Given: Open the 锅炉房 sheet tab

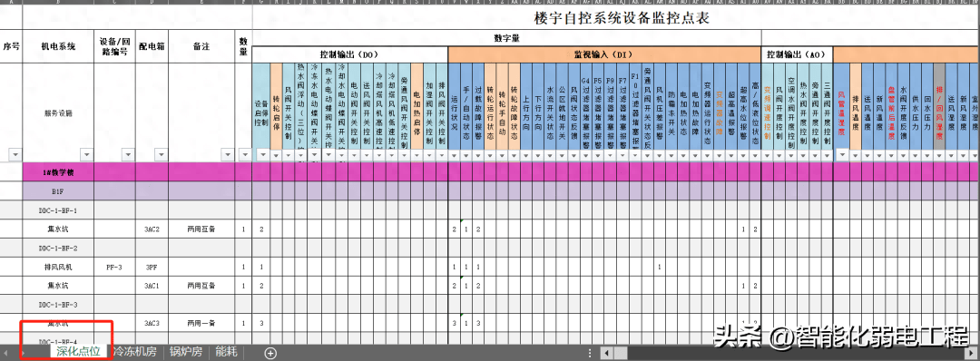Looking at the screenshot, I should pyautogui.click(x=186, y=352).
